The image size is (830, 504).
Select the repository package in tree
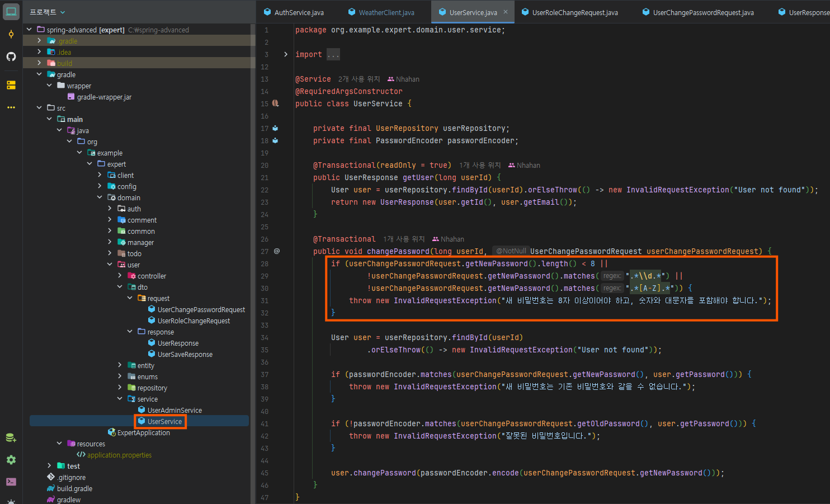[152, 388]
